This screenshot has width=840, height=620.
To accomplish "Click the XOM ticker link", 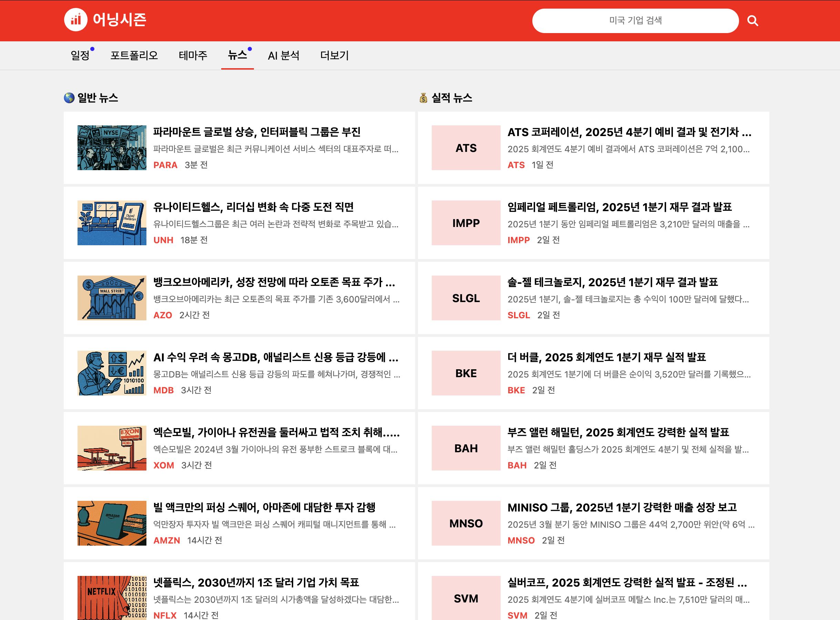I will (164, 465).
